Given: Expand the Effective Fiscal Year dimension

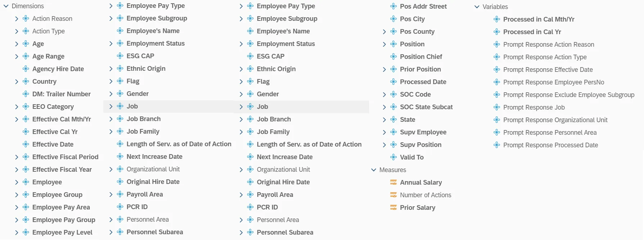Looking at the screenshot, I should (17, 170).
